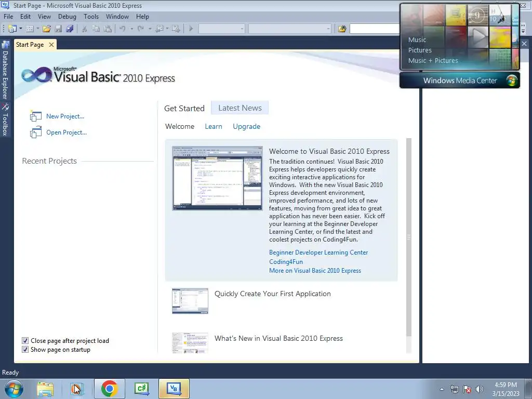Open the Tools menu

pyautogui.click(x=91, y=16)
